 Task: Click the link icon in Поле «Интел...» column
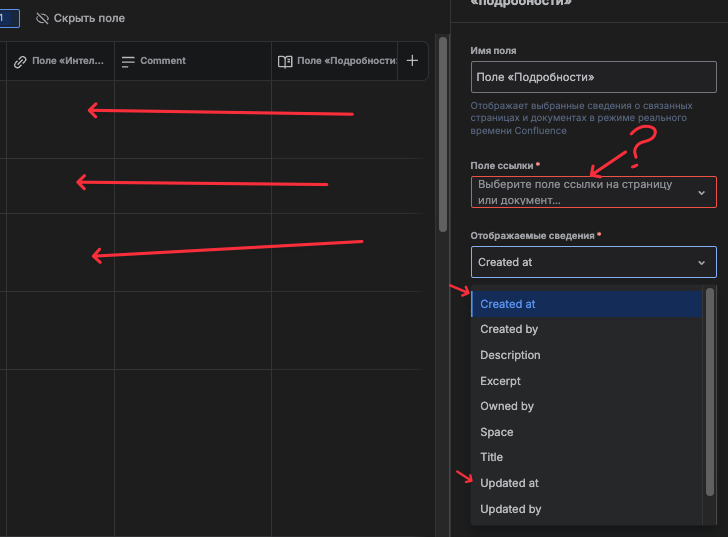[x=20, y=62]
